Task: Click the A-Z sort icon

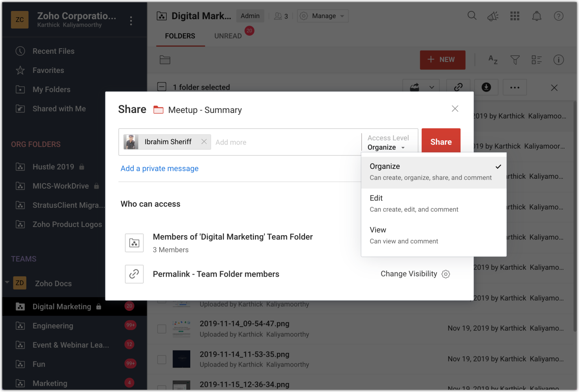Action: pos(493,60)
